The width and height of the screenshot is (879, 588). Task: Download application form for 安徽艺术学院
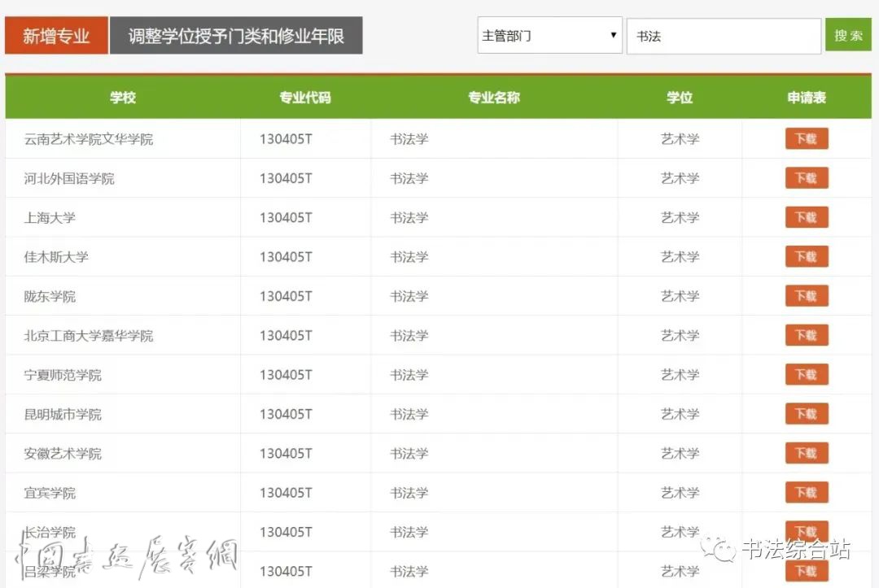point(806,453)
